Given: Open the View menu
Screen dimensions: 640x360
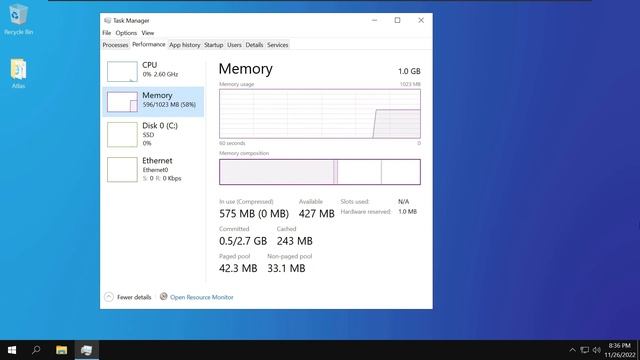Looking at the screenshot, I should [148, 33].
